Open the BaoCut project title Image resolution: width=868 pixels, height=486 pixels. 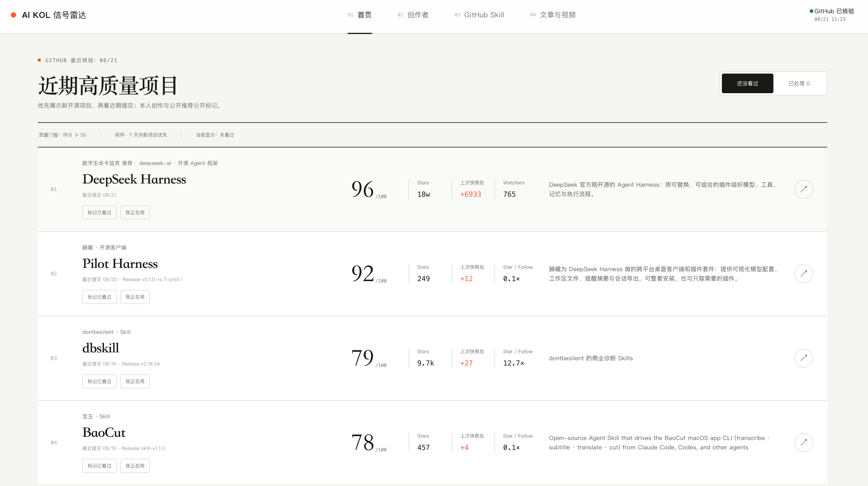[104, 432]
